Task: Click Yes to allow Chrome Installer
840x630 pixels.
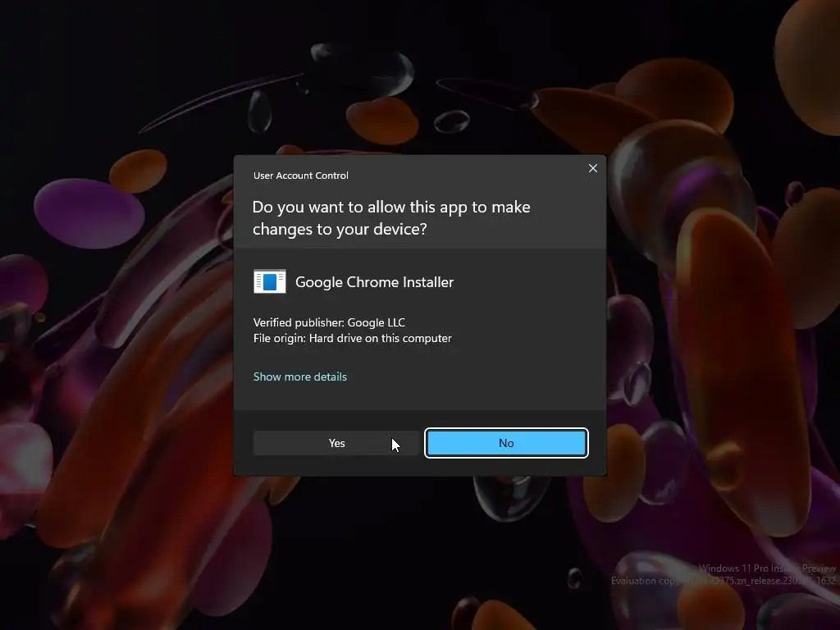Action: pos(336,443)
